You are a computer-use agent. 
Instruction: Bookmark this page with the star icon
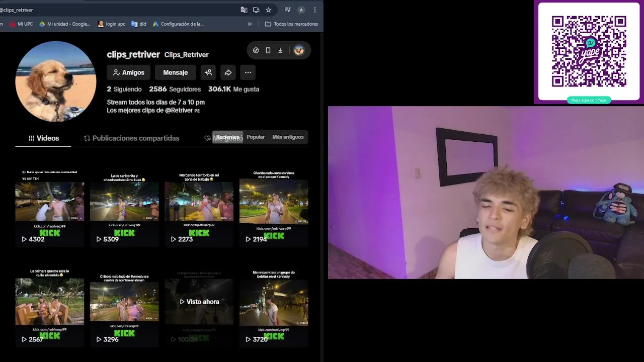click(x=268, y=10)
